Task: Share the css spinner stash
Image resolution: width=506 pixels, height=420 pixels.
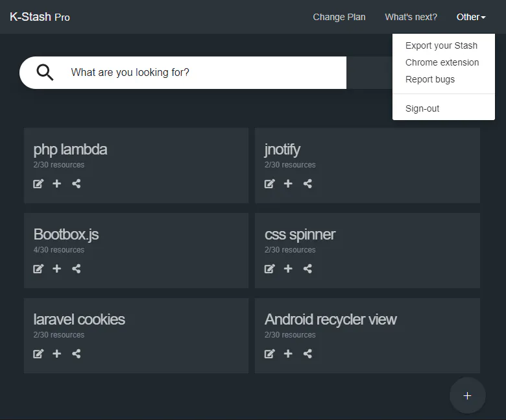Action: point(307,269)
